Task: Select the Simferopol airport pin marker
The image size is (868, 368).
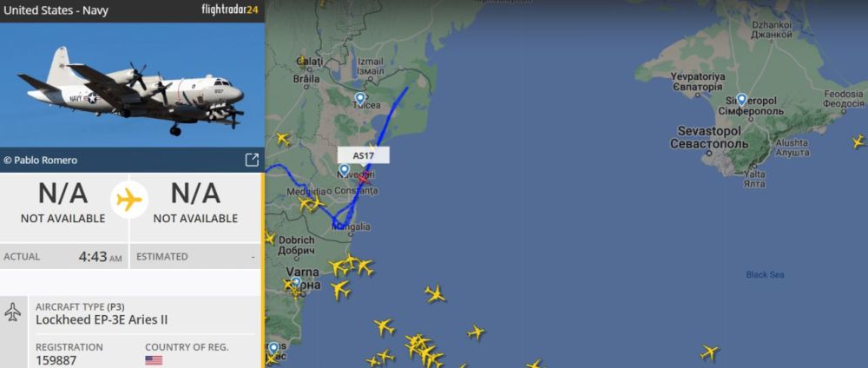Action: click(741, 100)
